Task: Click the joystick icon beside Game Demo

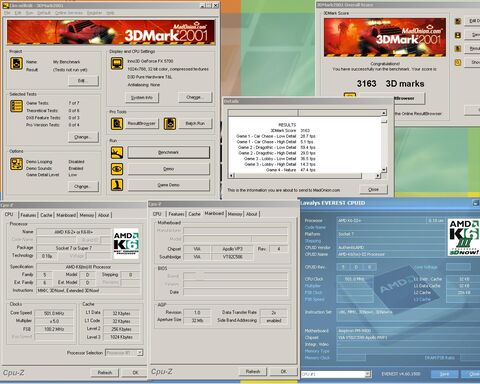Action: point(117,185)
